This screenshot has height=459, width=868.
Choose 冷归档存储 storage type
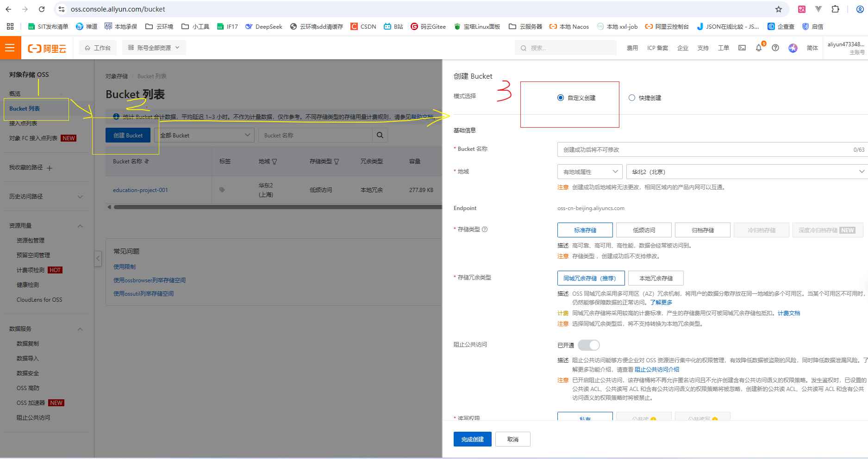point(762,230)
